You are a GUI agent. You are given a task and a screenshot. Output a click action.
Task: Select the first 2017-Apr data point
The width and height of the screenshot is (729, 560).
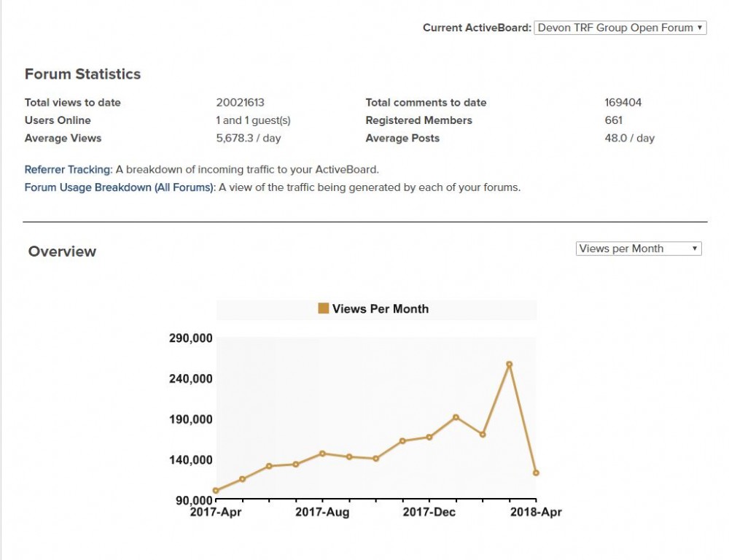point(216,491)
